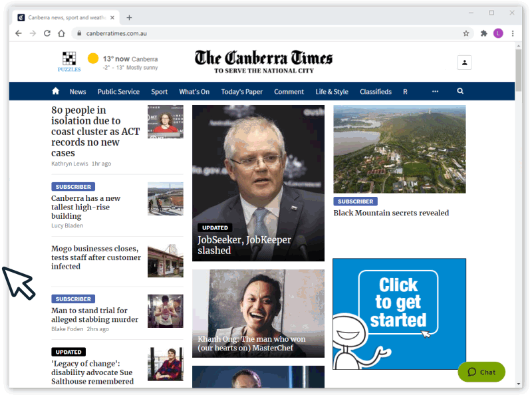This screenshot has height=399, width=532.
Task: Select the Today's Paper menu item
Action: [242, 92]
